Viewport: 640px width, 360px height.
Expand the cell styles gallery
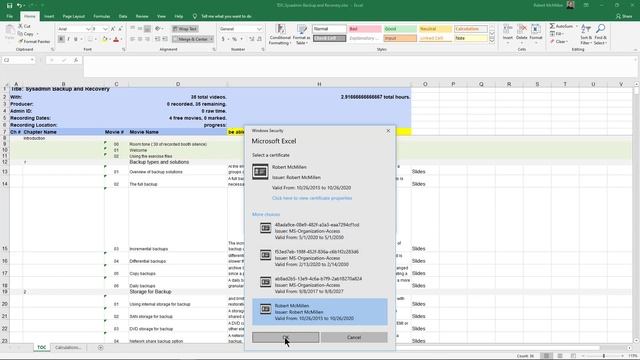[492, 40]
